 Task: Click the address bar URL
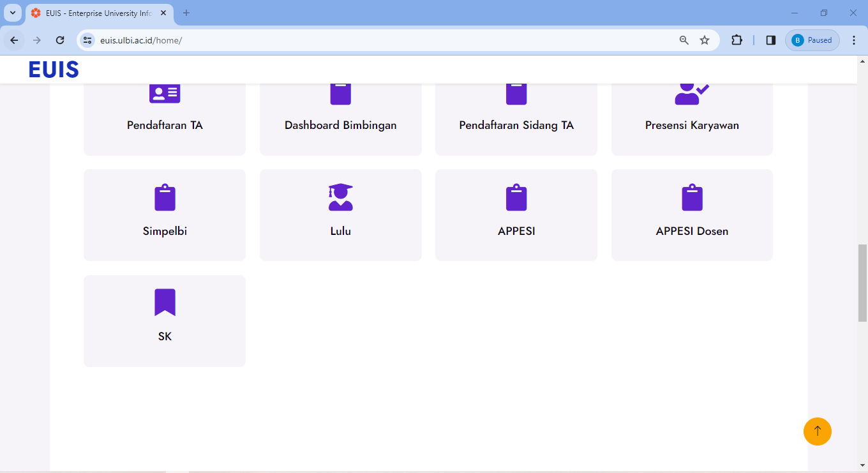[x=141, y=40]
